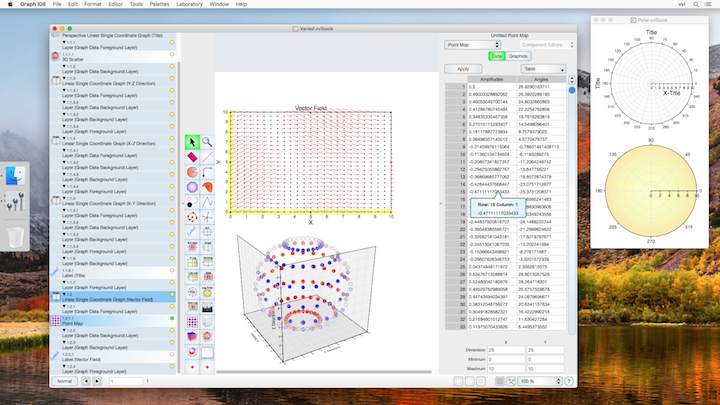Click the page number input field

pyautogui.click(x=126, y=381)
